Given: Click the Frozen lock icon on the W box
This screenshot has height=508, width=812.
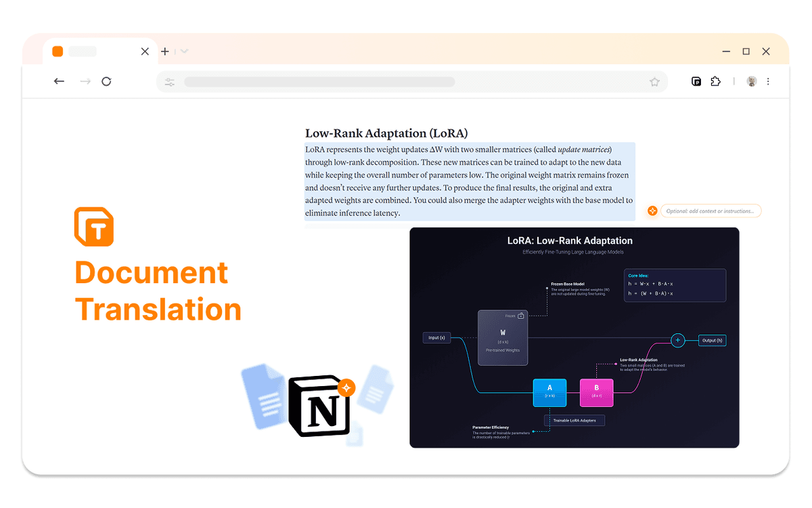Looking at the screenshot, I should click(x=521, y=316).
